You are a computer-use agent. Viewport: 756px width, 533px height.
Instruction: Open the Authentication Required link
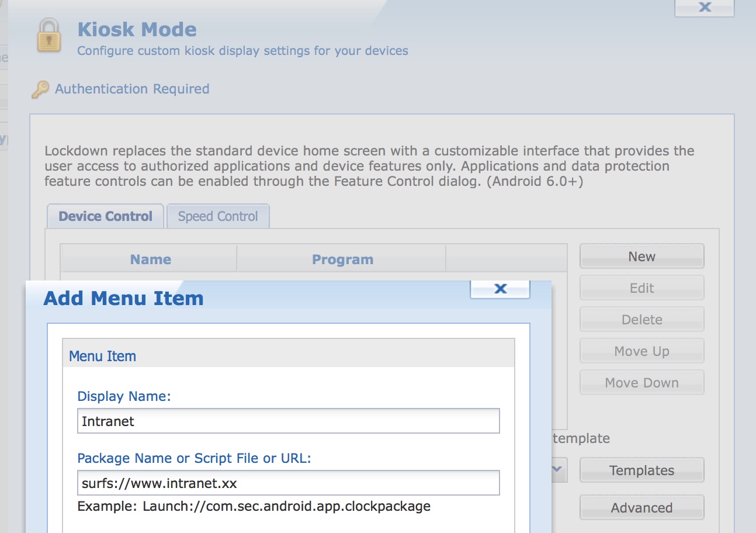pos(132,89)
